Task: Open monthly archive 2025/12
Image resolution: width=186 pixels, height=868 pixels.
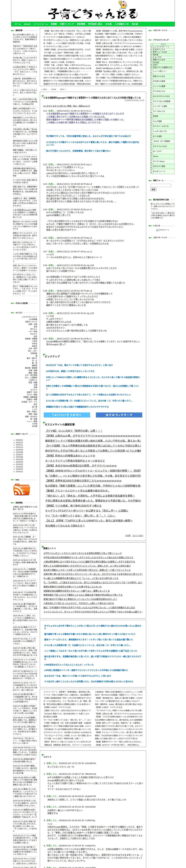Action: point(19,442)
